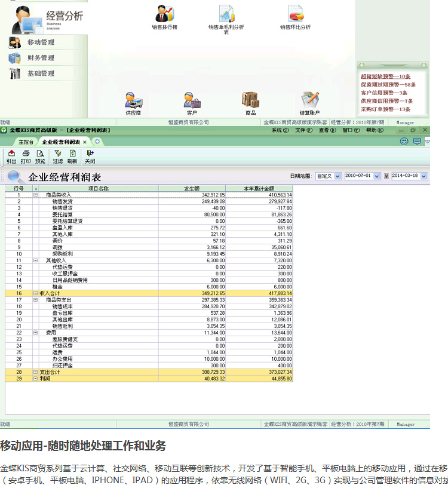
Task: Click the 打印 print toolbar icon
Action: [x=26, y=153]
